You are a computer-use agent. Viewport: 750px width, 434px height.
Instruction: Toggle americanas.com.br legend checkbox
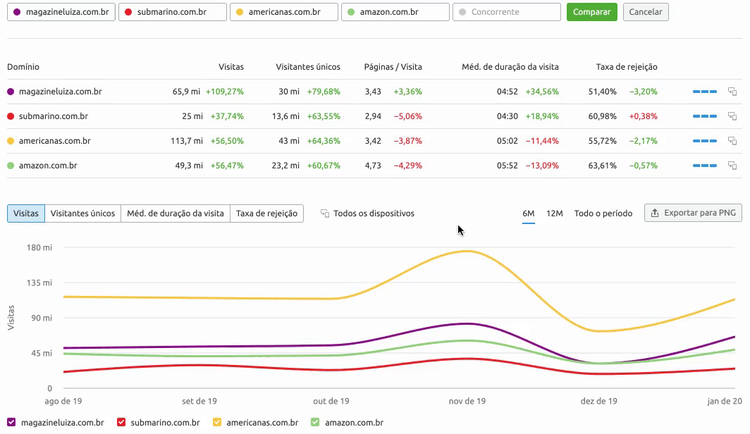pyautogui.click(x=217, y=423)
